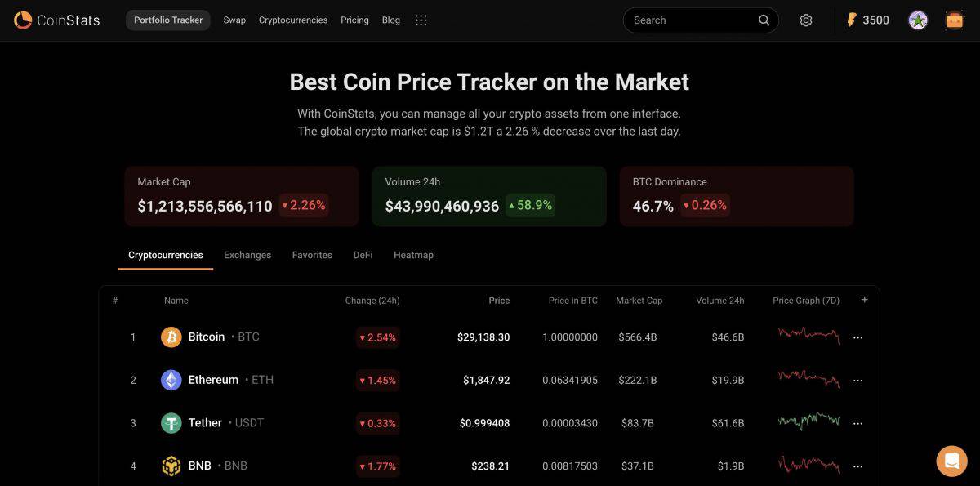Click the CoinStats logo
The height and width of the screenshot is (486, 980).
tap(56, 20)
